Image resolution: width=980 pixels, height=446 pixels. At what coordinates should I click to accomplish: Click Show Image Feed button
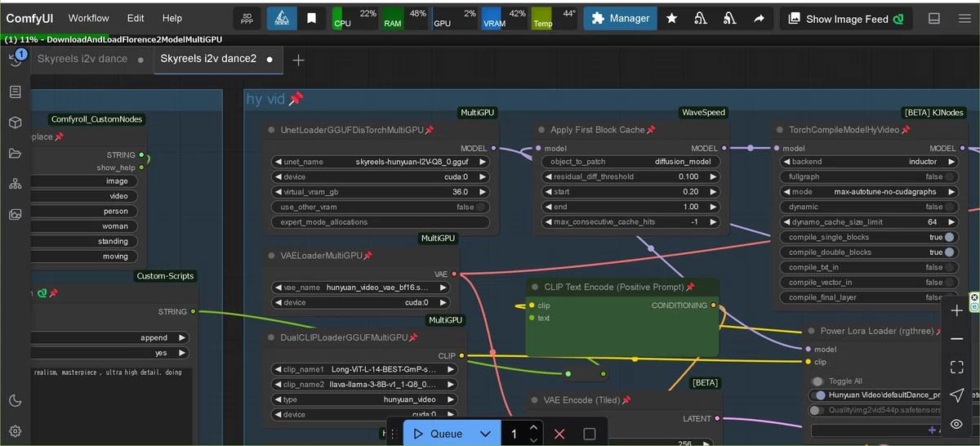point(846,18)
